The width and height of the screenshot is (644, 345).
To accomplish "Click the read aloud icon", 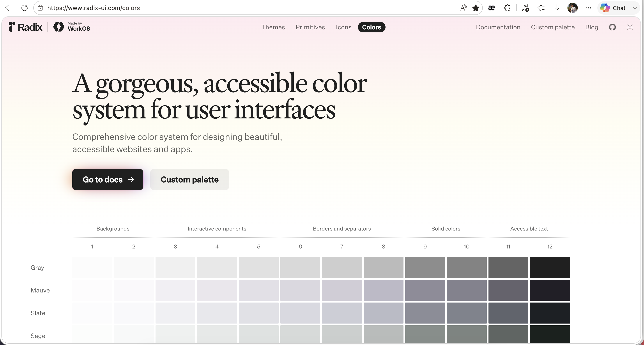I will pos(463,8).
